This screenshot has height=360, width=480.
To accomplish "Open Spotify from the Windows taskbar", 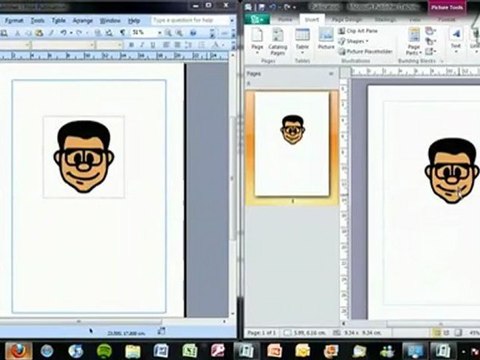I will pyautogui.click(x=104, y=351).
